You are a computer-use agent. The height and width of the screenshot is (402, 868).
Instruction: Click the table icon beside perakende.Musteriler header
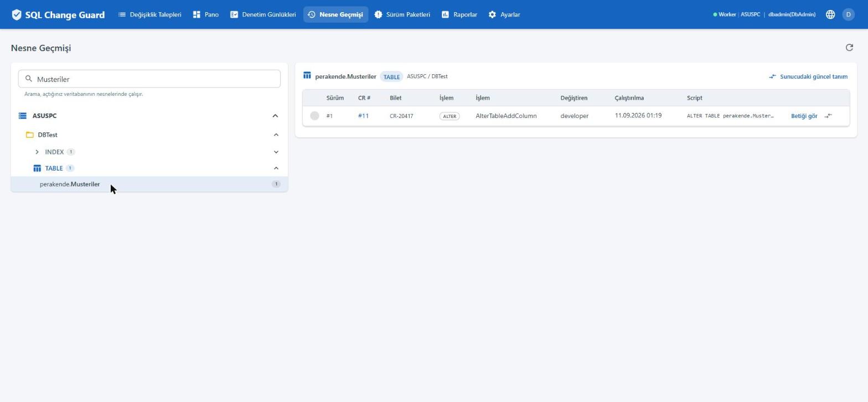(x=307, y=76)
